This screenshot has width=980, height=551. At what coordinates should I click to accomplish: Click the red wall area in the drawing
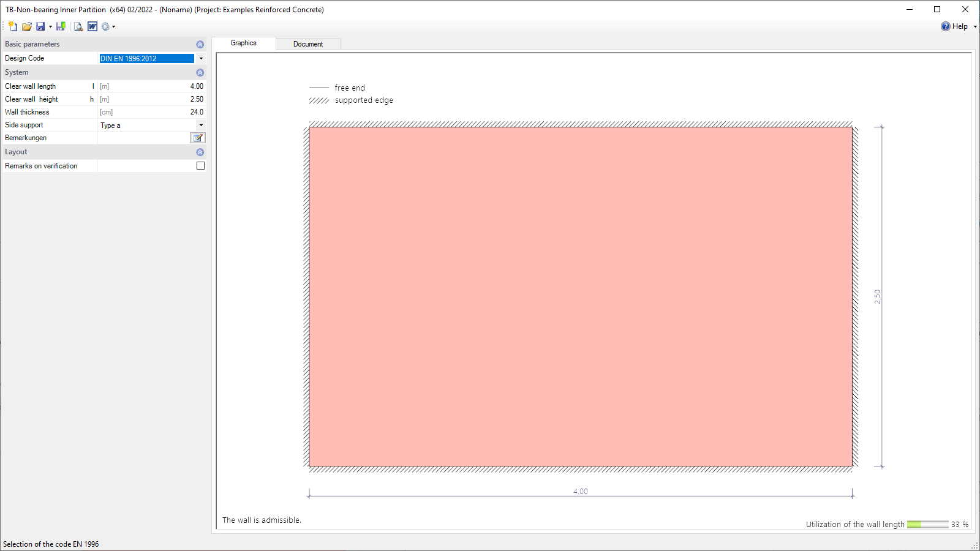581,297
